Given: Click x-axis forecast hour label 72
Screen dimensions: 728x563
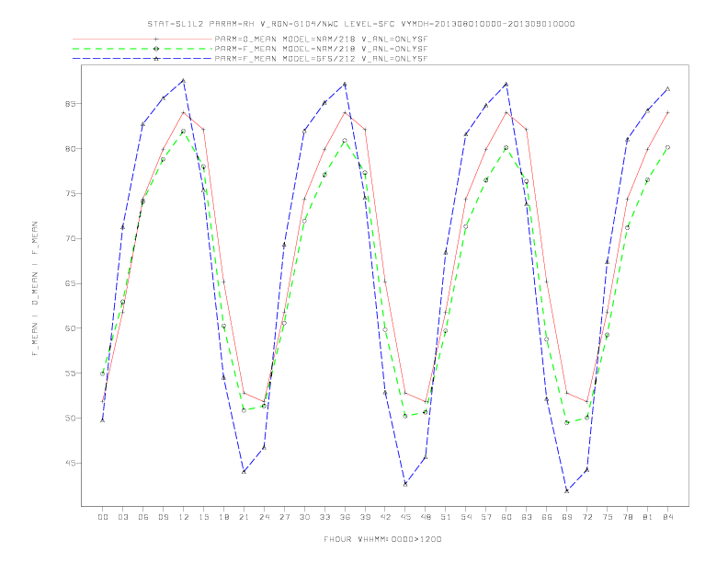Looking at the screenshot, I should point(587,517).
